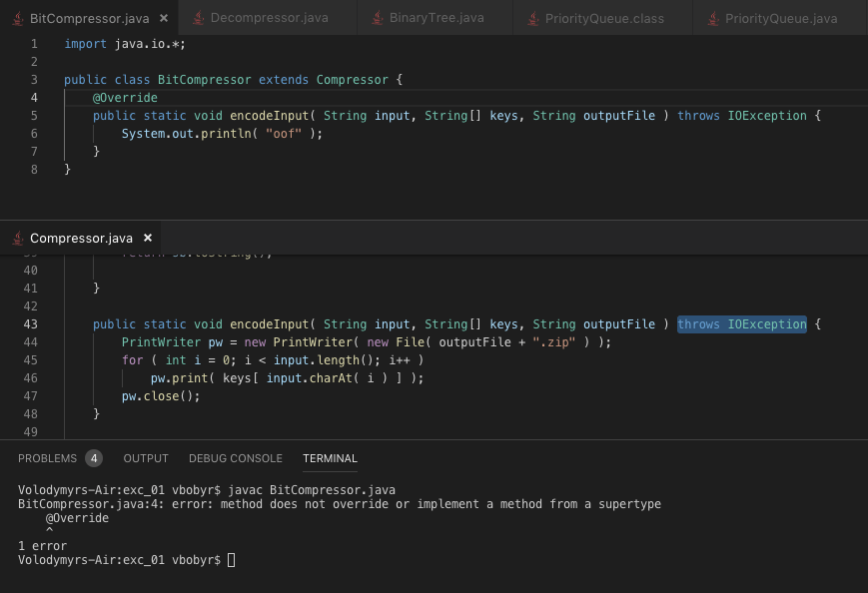Click line number 43 in Compressor.java

30,323
